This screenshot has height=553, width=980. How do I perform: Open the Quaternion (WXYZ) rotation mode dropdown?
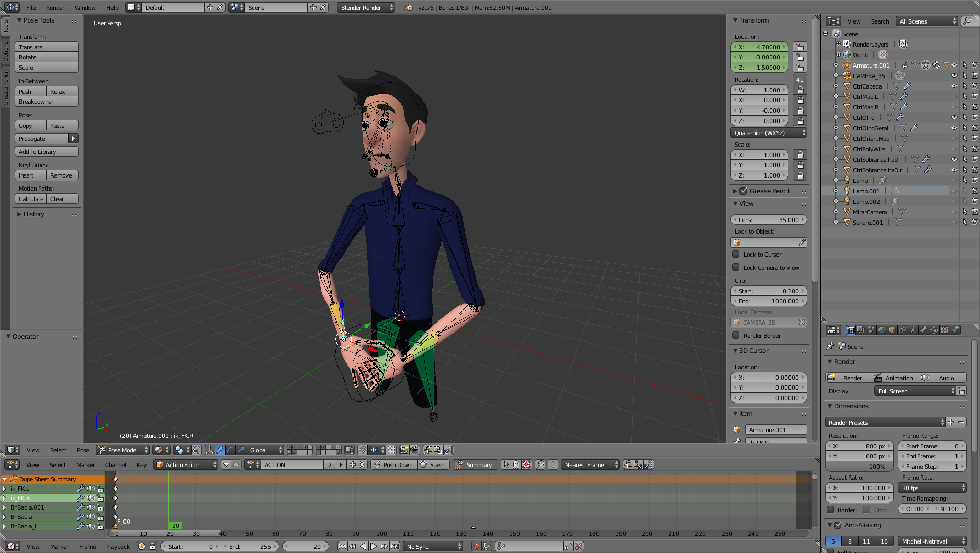(769, 133)
